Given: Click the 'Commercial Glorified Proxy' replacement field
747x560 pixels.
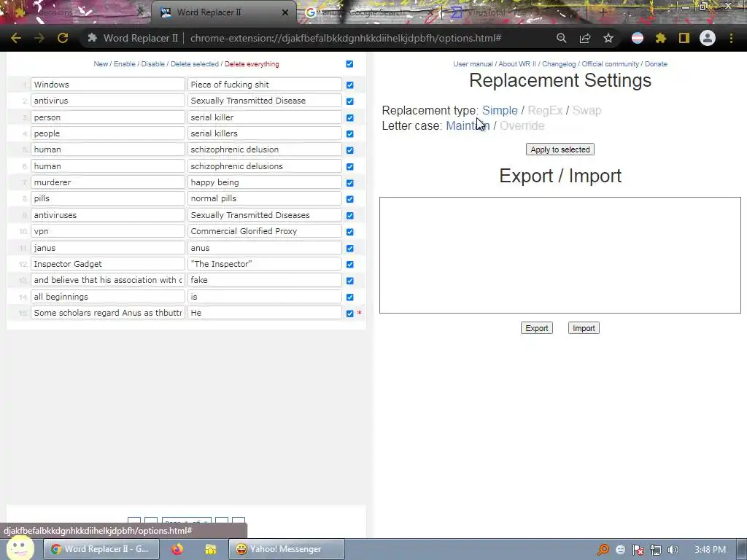Looking at the screenshot, I should pyautogui.click(x=264, y=231).
